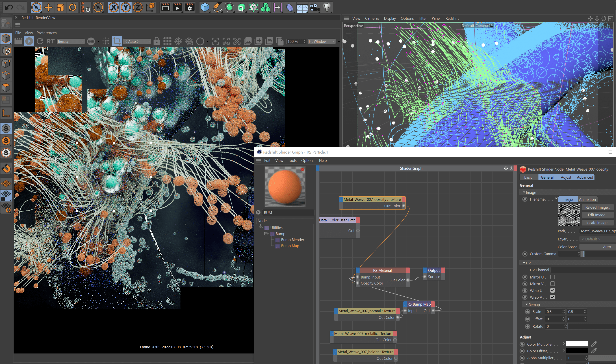The height and width of the screenshot is (364, 616).
Task: Click the Camera object icon
Action: [x=315, y=7]
